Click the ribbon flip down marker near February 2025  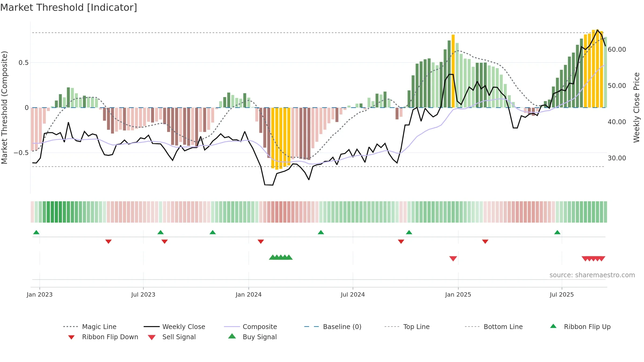coord(485,242)
